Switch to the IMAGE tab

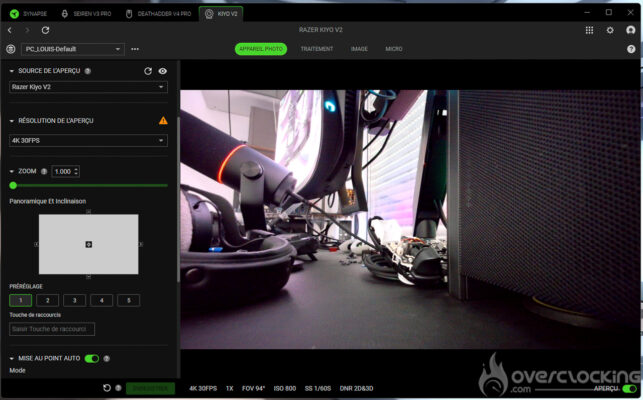[359, 49]
